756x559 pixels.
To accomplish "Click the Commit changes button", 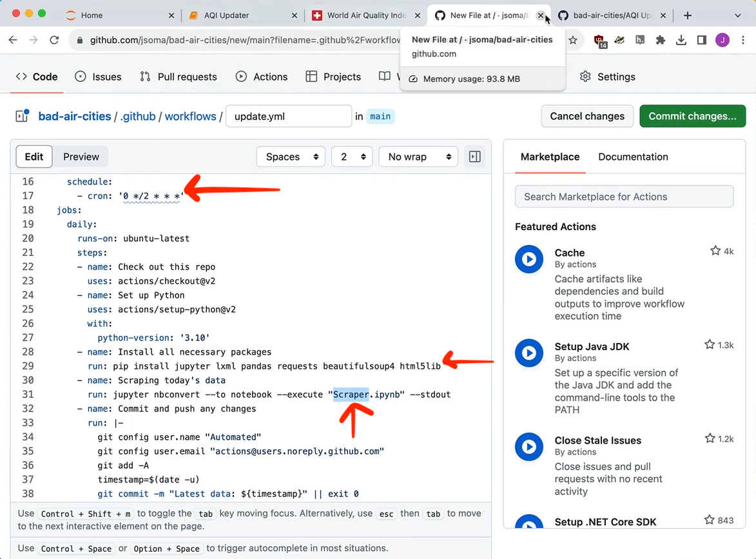I will tap(692, 116).
